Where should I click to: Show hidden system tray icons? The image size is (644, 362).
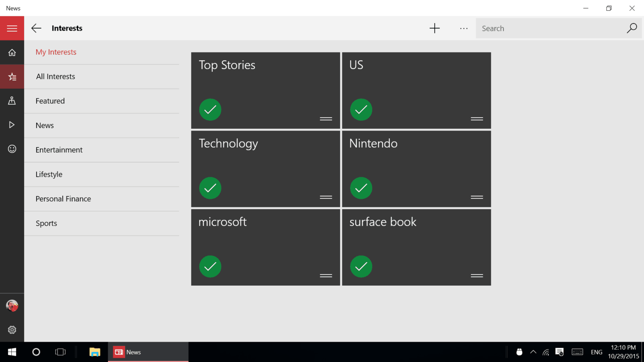pos(533,352)
